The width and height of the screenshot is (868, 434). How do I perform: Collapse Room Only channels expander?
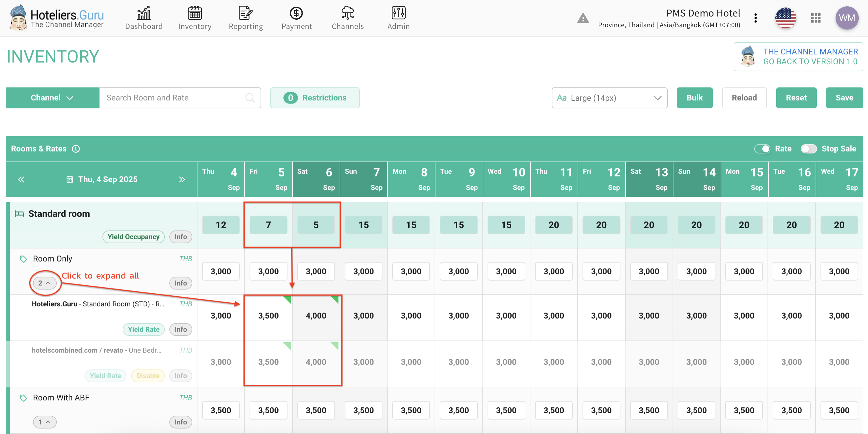(x=45, y=283)
